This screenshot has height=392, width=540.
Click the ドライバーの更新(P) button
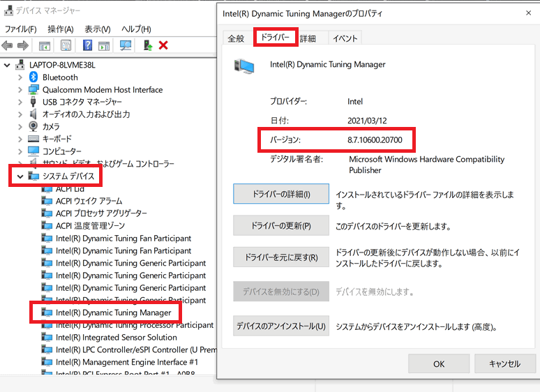(x=280, y=226)
